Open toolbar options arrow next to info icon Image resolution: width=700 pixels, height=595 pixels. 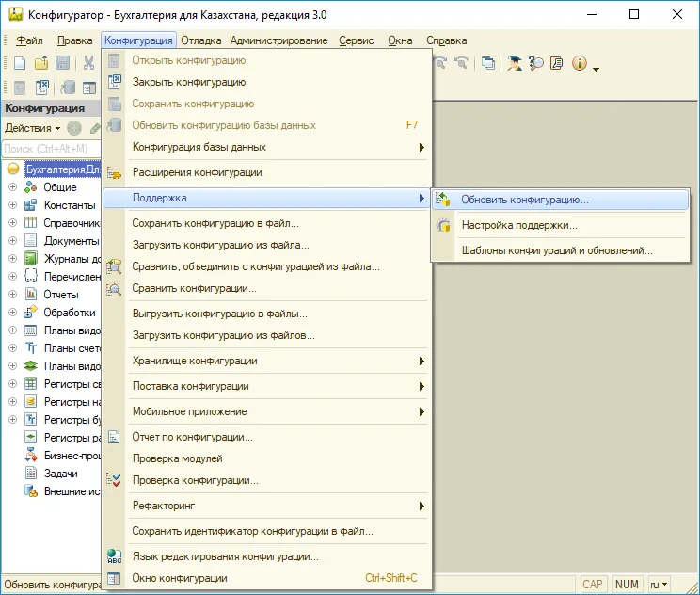click(596, 69)
